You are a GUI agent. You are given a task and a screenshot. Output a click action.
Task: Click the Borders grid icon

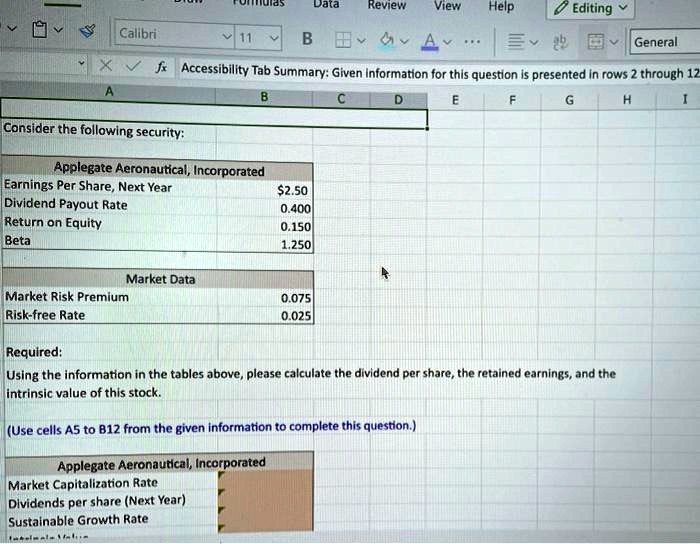pyautogui.click(x=342, y=40)
